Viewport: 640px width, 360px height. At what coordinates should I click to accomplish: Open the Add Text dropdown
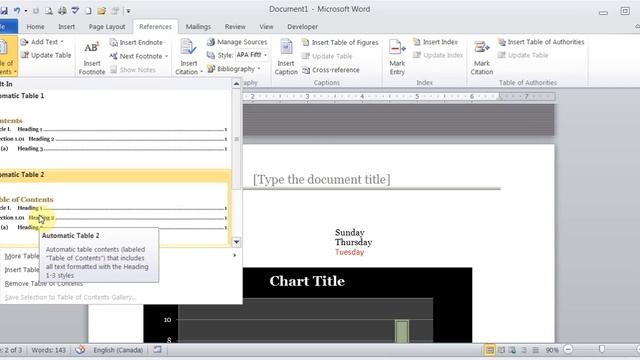[42, 42]
